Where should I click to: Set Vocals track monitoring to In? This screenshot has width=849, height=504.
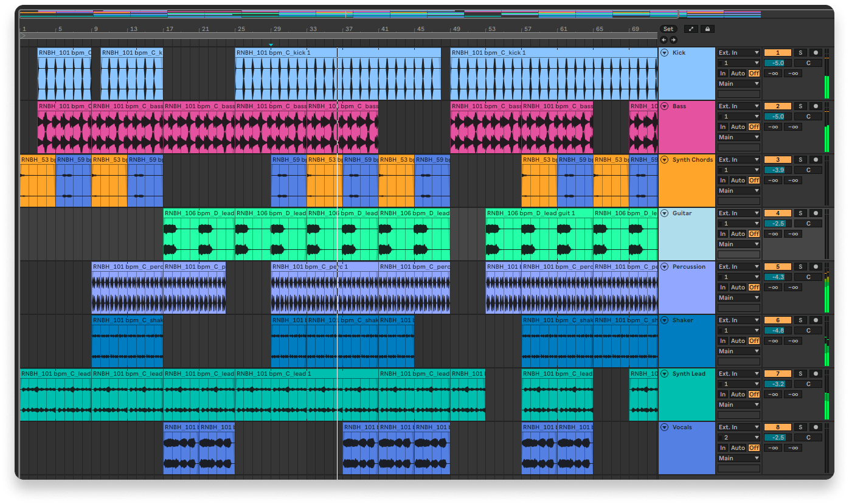[723, 448]
